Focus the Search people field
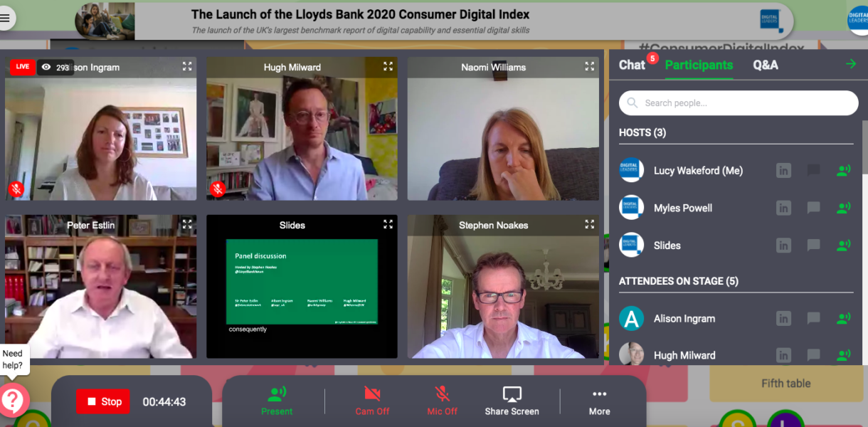This screenshot has height=427, width=868. click(x=739, y=103)
